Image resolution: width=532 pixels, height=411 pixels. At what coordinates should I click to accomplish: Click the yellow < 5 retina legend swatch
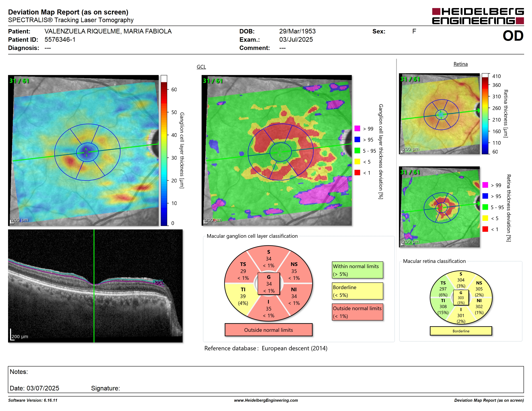tap(485, 218)
